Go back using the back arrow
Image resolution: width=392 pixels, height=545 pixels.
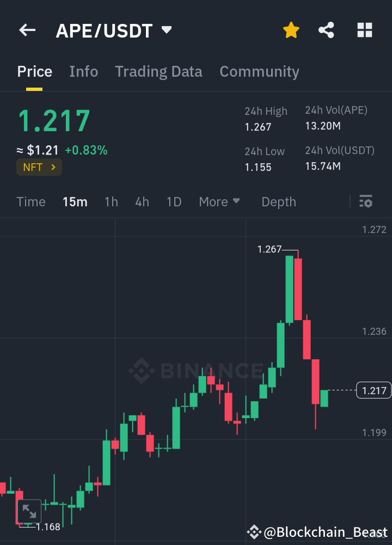(27, 30)
